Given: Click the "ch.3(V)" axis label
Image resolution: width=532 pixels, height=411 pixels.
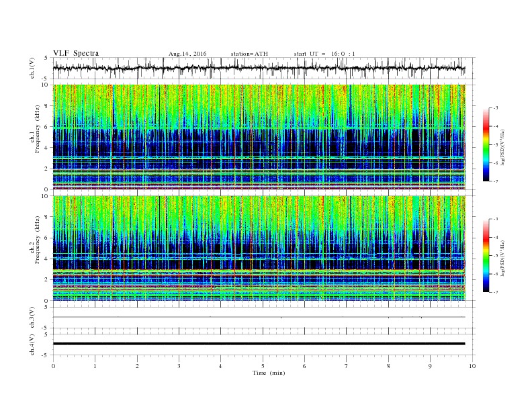Looking at the screenshot, I should point(32,318).
